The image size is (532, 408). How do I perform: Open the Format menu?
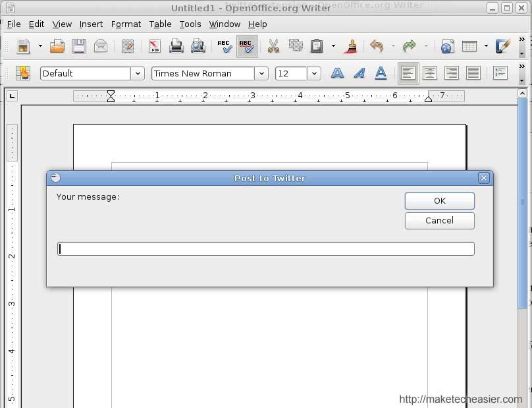[x=126, y=24]
